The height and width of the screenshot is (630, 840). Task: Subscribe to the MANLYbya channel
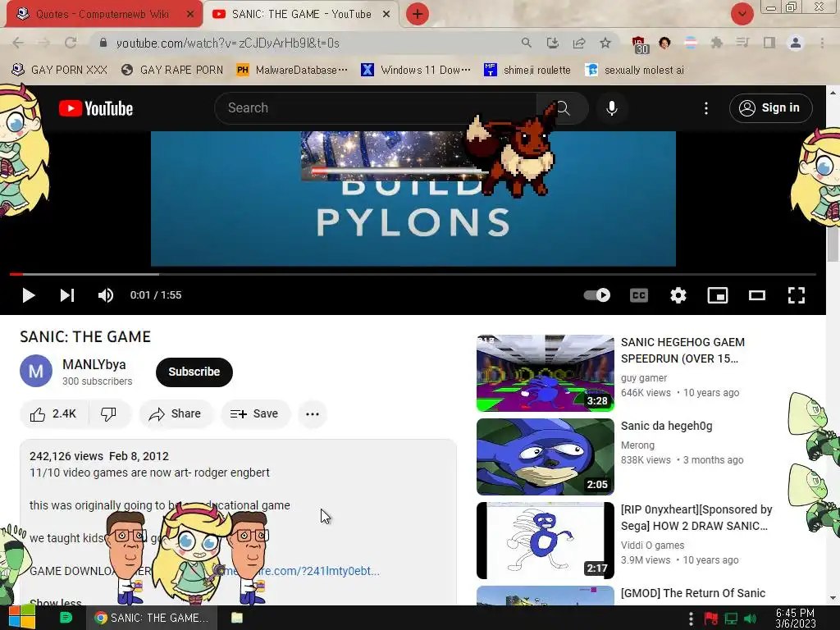click(194, 372)
